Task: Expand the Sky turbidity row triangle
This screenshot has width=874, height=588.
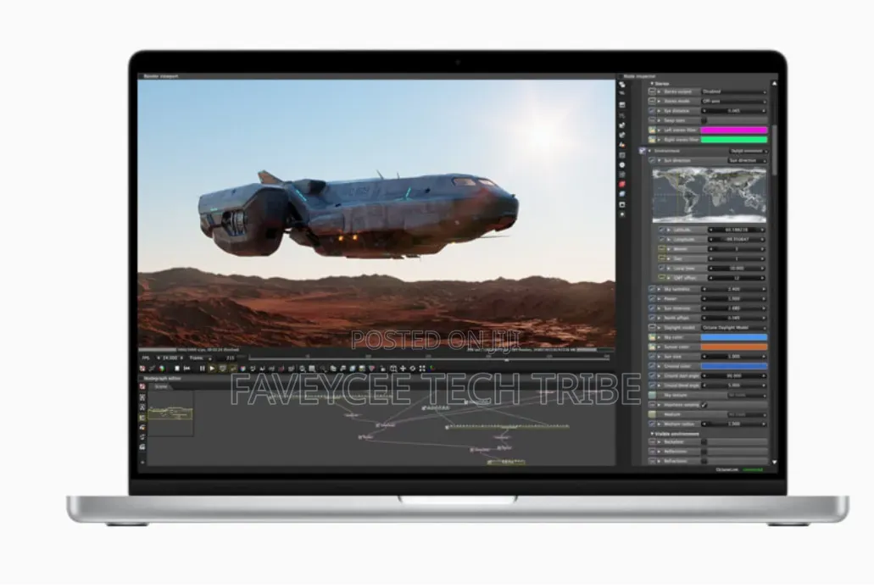Action: click(x=660, y=289)
